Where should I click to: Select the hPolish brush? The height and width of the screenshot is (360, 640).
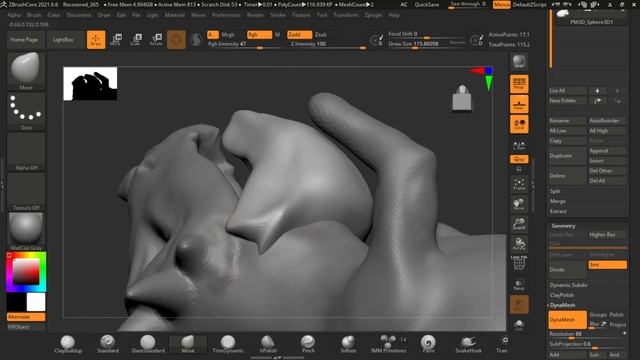[x=268, y=344]
